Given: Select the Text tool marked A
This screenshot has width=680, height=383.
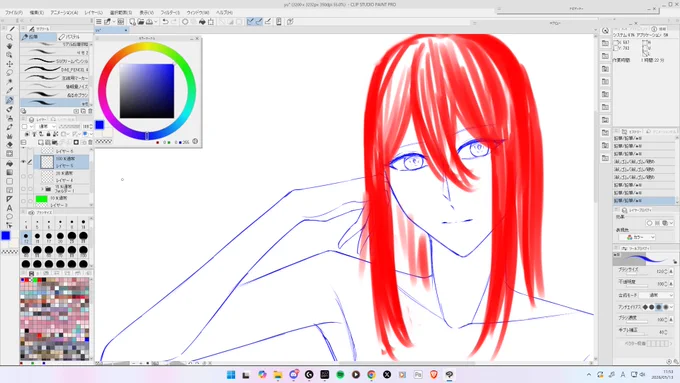Looking at the screenshot, I should tap(9, 208).
